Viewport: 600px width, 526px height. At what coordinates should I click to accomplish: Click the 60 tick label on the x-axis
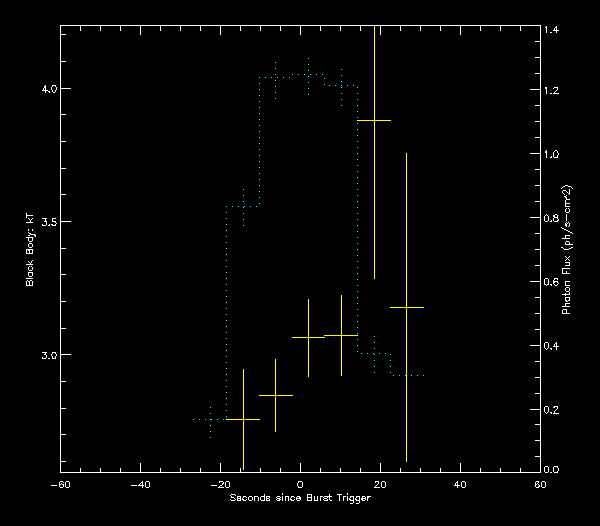tap(540, 485)
